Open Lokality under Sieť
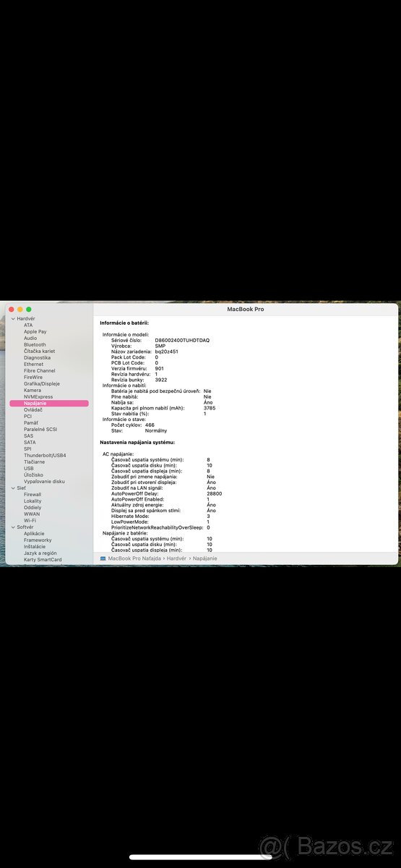401x868 pixels. (33, 501)
